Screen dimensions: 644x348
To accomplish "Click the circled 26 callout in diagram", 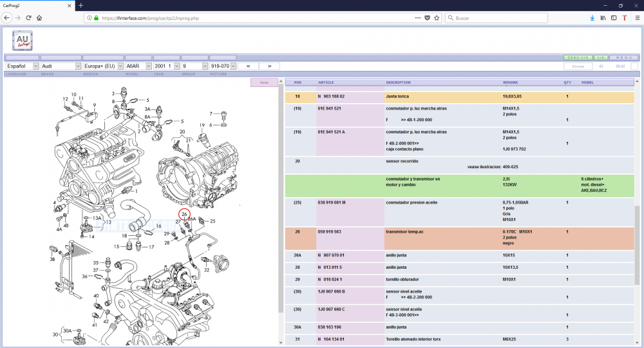I will [184, 214].
